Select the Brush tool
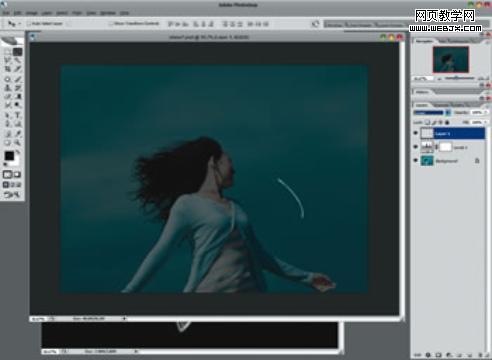 point(18,79)
